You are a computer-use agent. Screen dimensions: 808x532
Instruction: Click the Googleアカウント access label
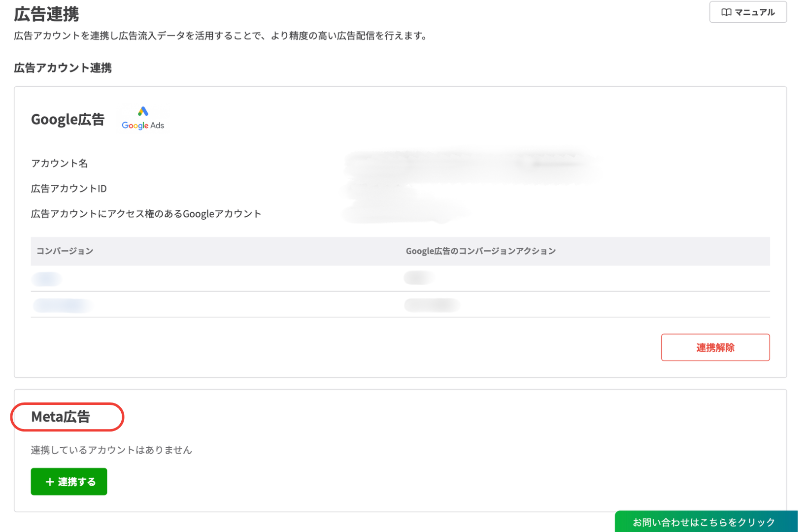146,214
